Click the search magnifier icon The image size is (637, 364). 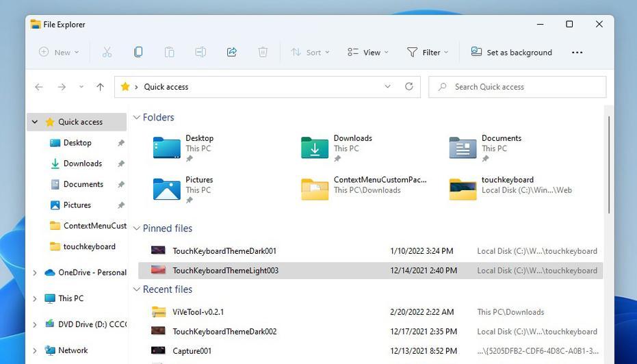[x=443, y=87]
